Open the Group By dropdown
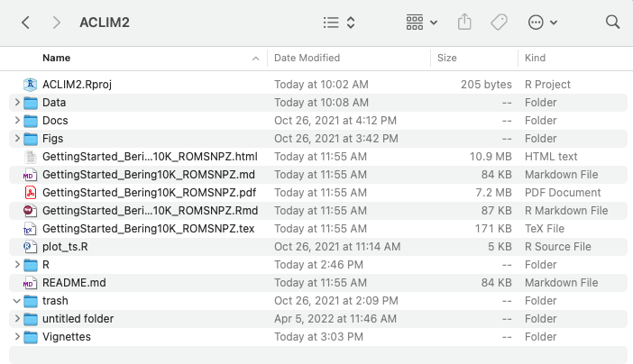Image resolution: width=633 pixels, height=364 pixels. [421, 22]
